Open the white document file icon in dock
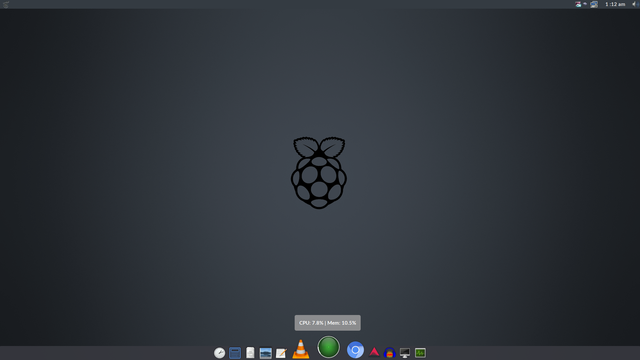 click(250, 353)
